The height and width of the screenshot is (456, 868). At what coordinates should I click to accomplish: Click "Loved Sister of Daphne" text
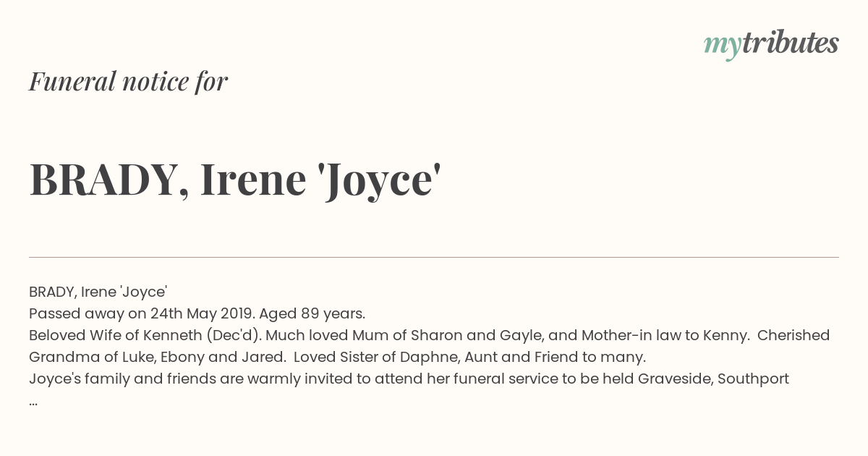[375, 357]
